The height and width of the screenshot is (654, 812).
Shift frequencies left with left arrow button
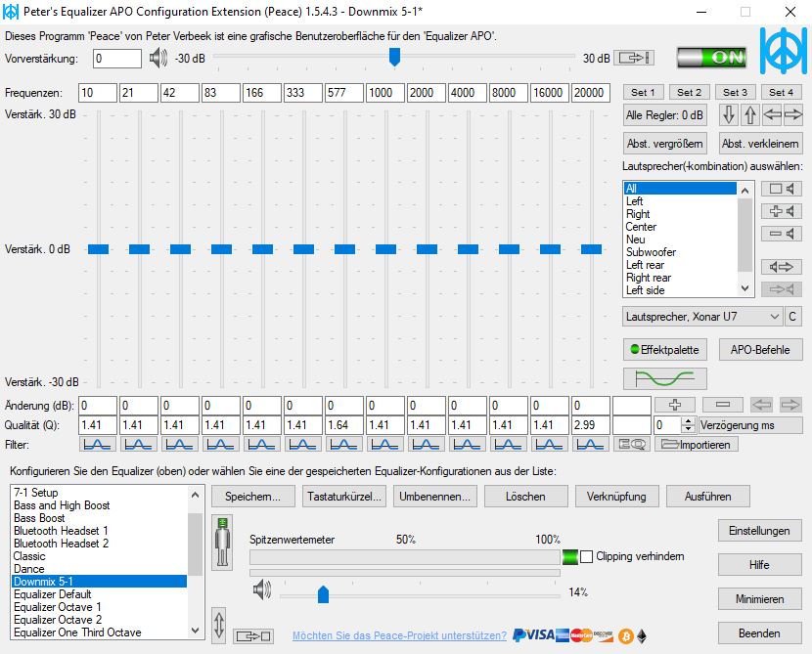coord(772,114)
